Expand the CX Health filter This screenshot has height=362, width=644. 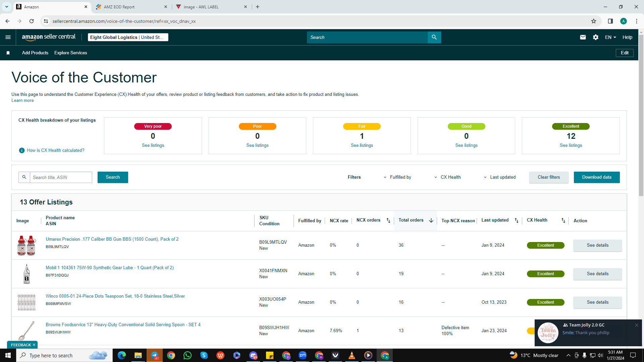click(447, 177)
